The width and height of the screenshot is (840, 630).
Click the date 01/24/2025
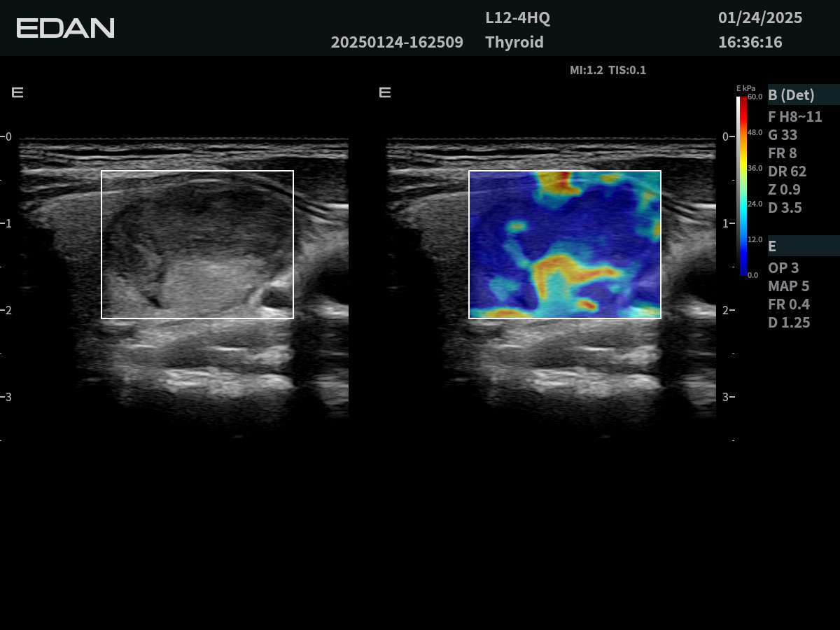760,18
